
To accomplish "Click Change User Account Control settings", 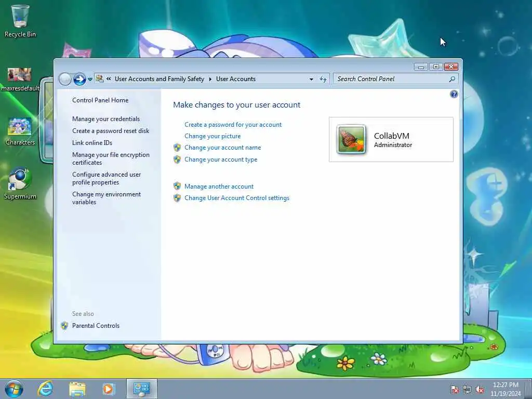I will (237, 198).
